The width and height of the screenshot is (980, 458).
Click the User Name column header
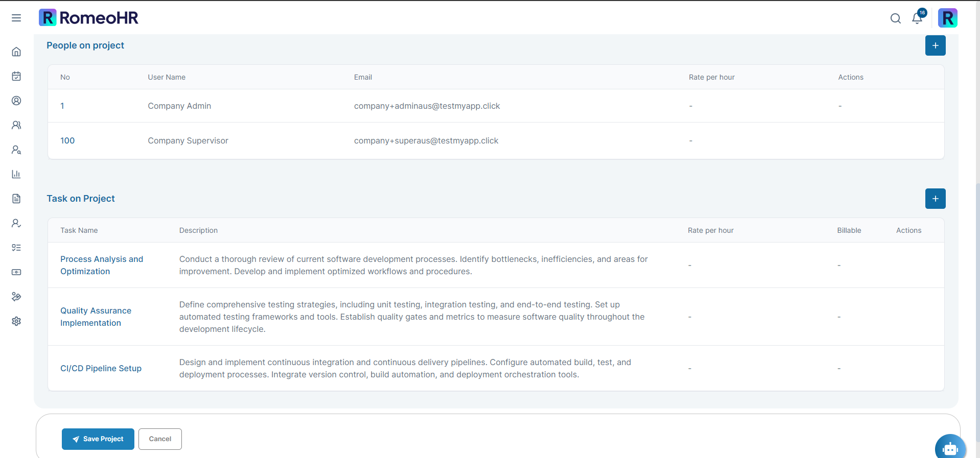pos(167,77)
